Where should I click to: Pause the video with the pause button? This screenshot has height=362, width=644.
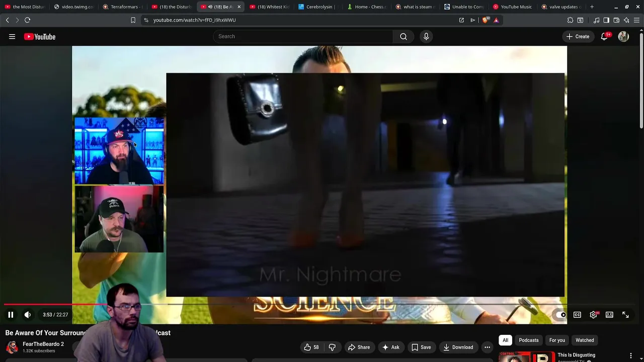(x=11, y=315)
